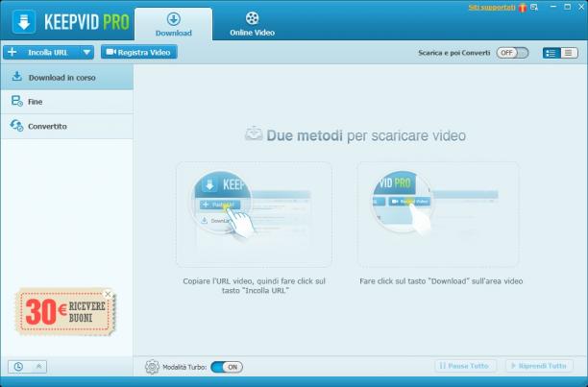Viewport: 588px width, 387px height.
Task: Open the Modalità Turbo gear settings icon
Action: (152, 367)
